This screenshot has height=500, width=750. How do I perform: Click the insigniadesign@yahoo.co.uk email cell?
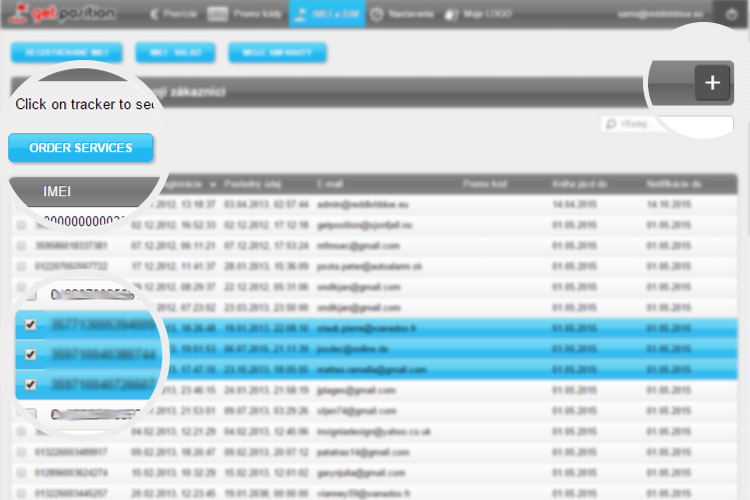(374, 432)
